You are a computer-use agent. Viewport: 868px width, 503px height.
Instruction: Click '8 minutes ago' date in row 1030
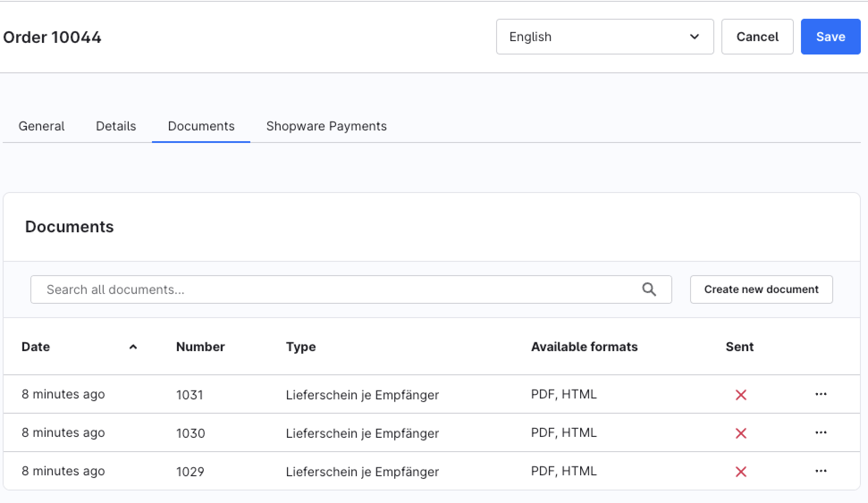pyautogui.click(x=63, y=432)
